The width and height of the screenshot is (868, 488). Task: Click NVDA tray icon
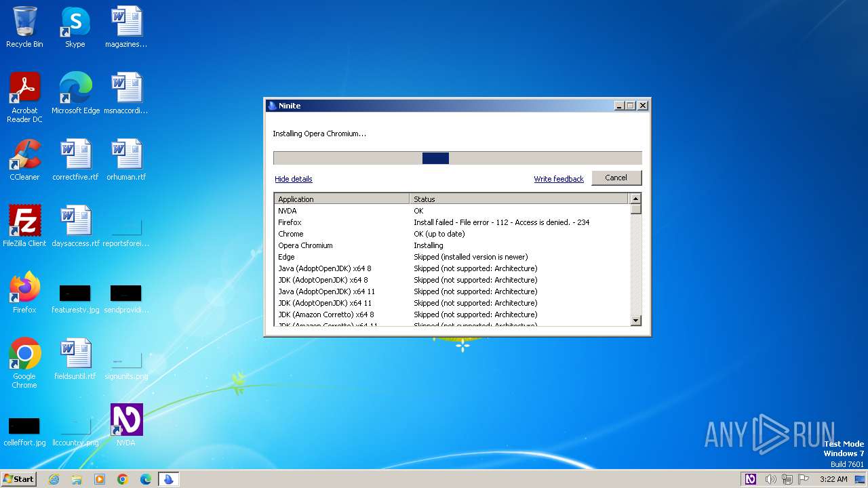[750, 479]
